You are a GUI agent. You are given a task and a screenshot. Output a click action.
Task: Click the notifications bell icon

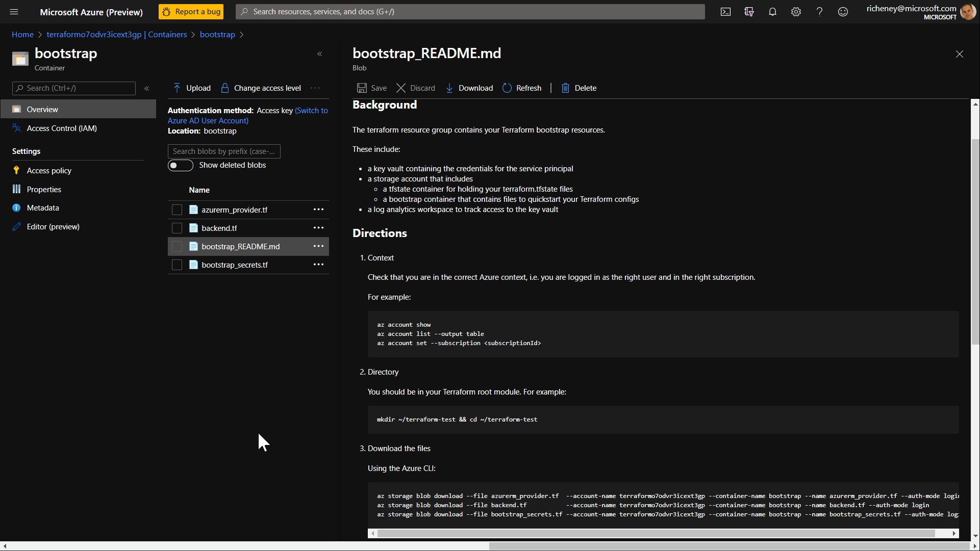click(773, 11)
